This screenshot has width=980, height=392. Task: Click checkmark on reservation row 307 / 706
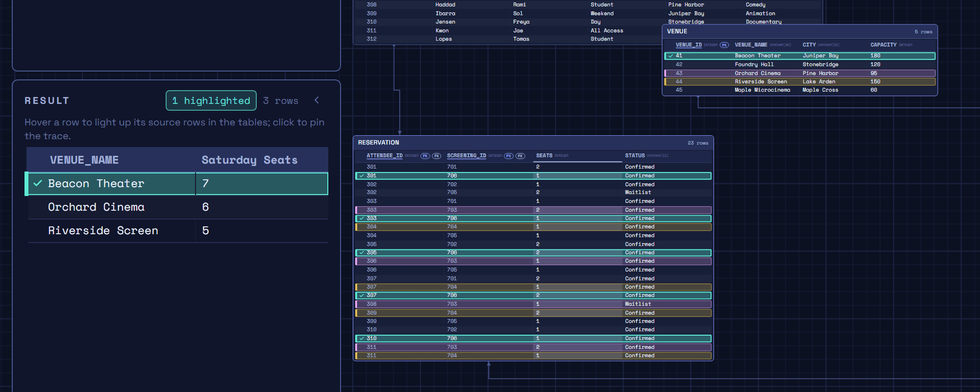(362, 295)
